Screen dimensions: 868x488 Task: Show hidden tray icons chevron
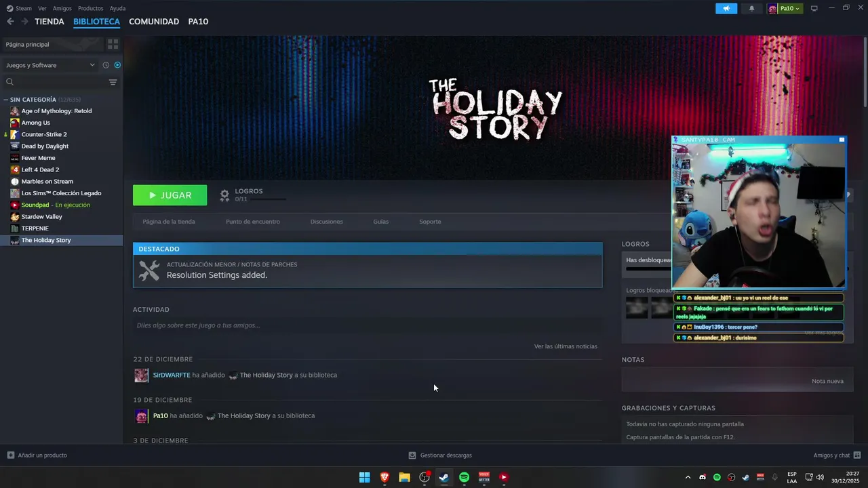[688, 477]
